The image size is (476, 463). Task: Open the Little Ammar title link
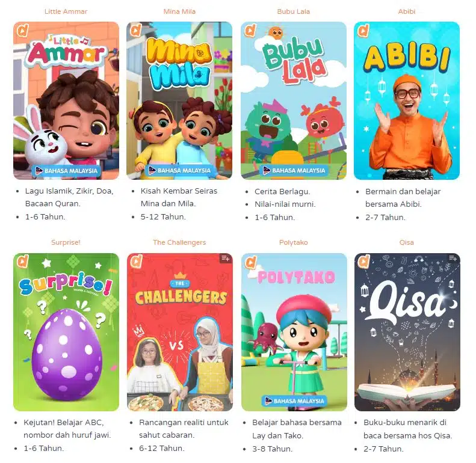(66, 11)
